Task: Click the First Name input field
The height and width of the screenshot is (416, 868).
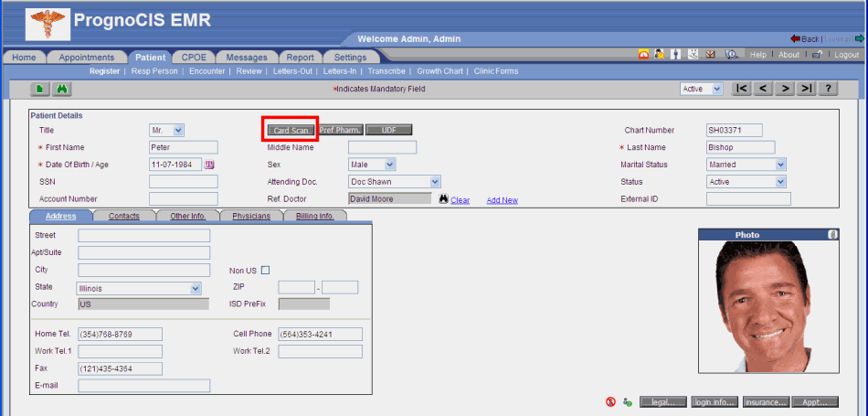Action: (x=184, y=147)
